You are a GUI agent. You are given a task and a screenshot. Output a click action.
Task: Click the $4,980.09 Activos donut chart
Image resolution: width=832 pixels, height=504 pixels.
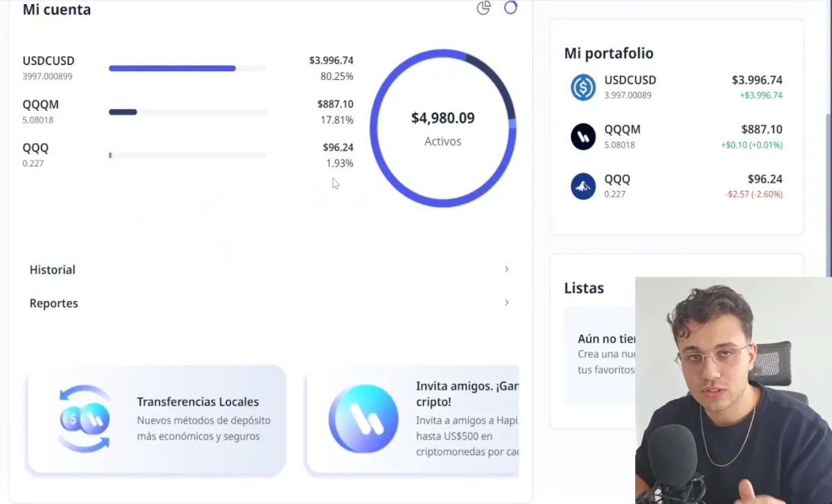click(443, 128)
